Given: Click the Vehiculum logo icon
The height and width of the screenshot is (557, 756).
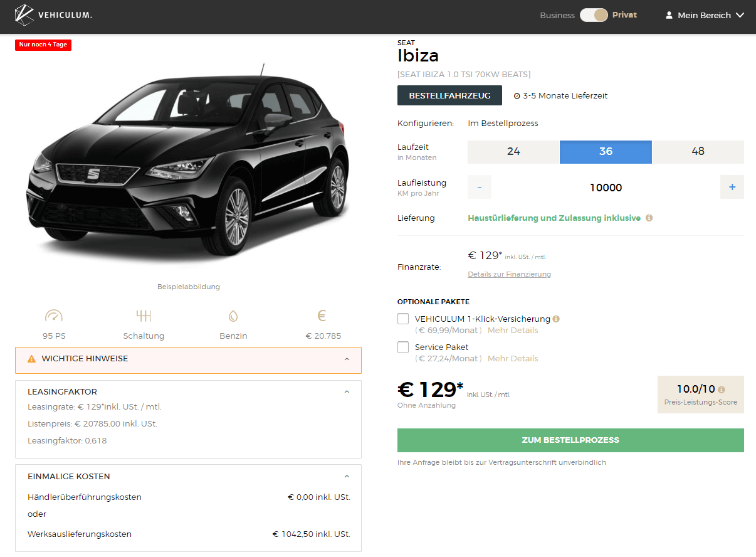Looking at the screenshot, I should pyautogui.click(x=24, y=15).
